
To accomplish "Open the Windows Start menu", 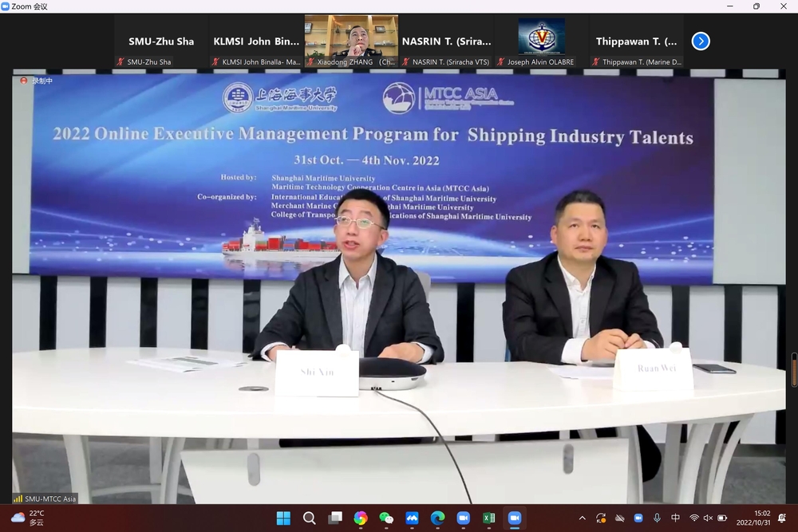I will pos(283,518).
